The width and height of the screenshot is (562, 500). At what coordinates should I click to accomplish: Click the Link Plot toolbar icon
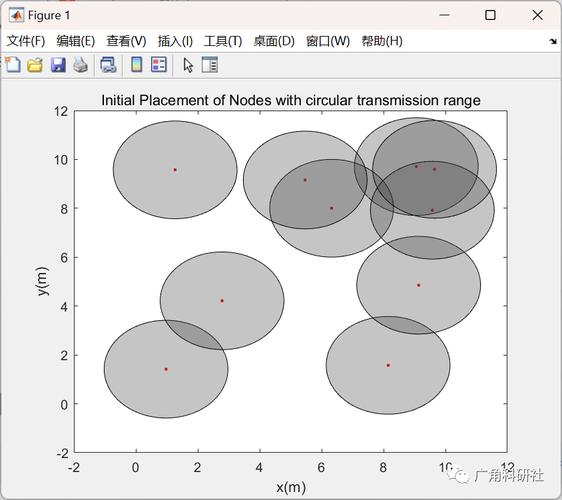point(108,65)
